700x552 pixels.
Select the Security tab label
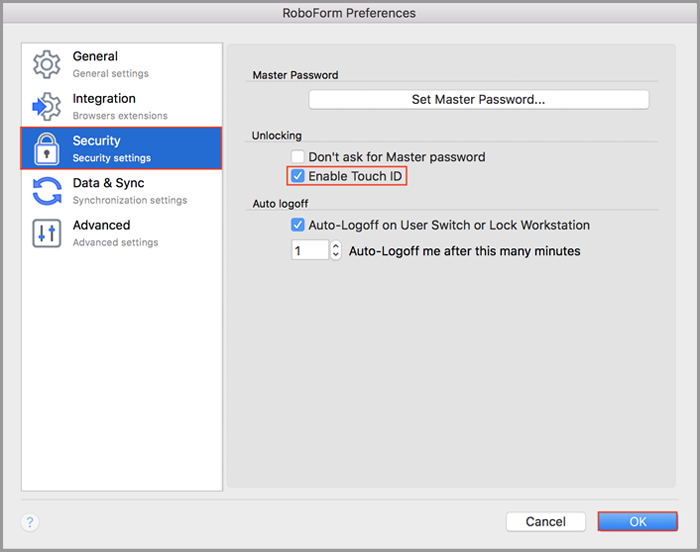[x=96, y=141]
